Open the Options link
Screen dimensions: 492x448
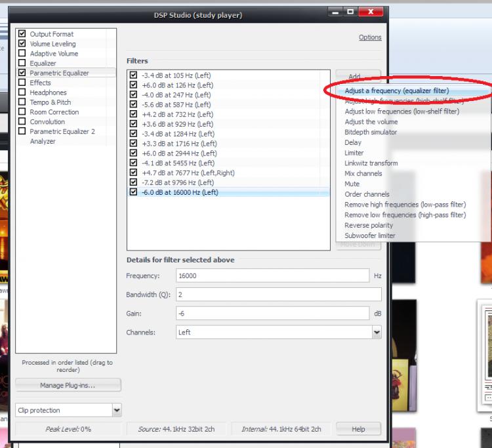(370, 37)
